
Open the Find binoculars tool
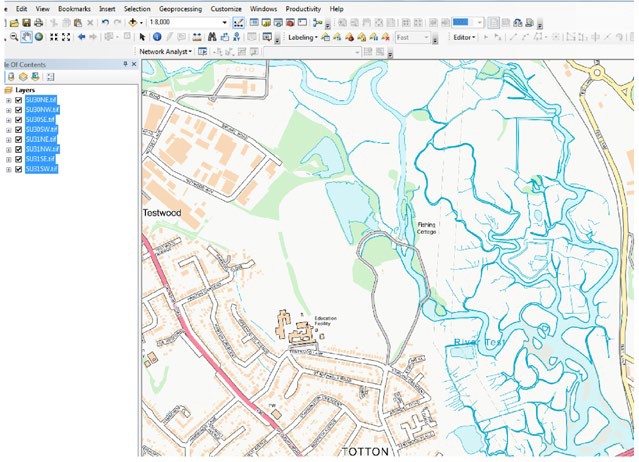[x=213, y=37]
